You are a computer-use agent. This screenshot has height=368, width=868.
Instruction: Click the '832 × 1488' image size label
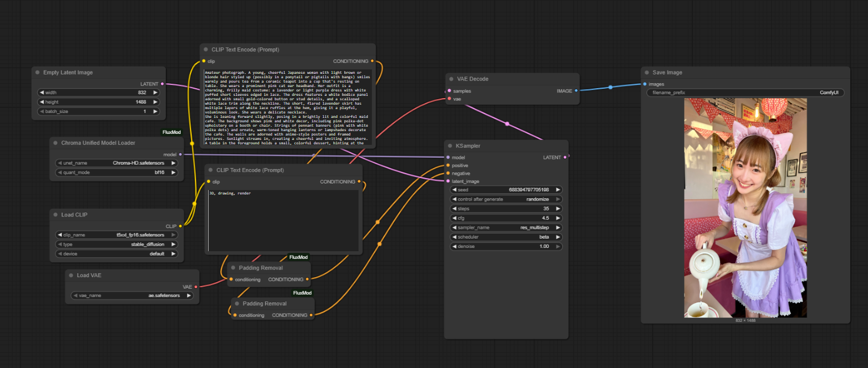[745, 321]
